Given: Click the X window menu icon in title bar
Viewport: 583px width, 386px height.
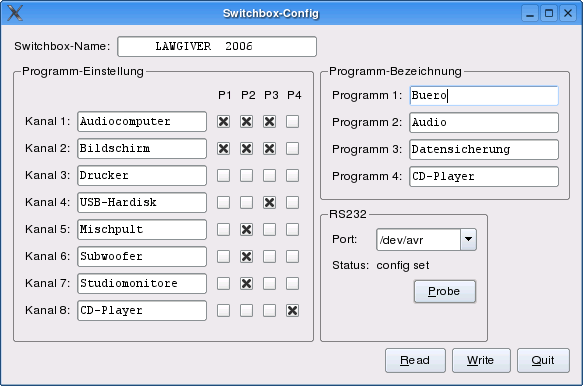Looking at the screenshot, I should 15,13.
